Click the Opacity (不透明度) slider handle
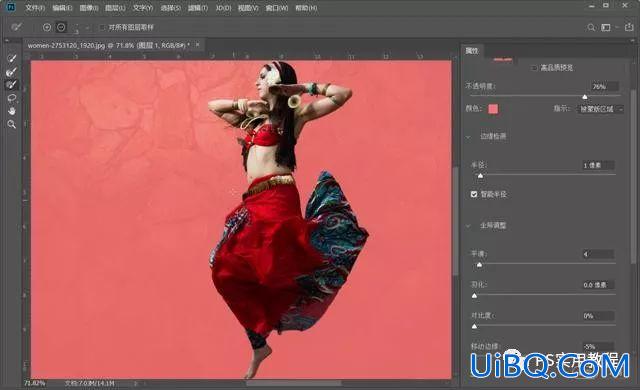 pos(585,97)
